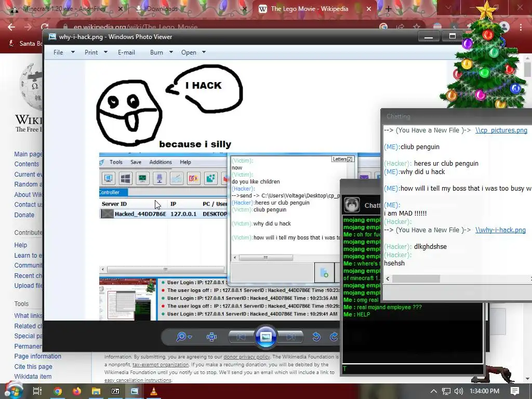Open the network icon in the system tray
532x399 pixels.
click(x=446, y=391)
